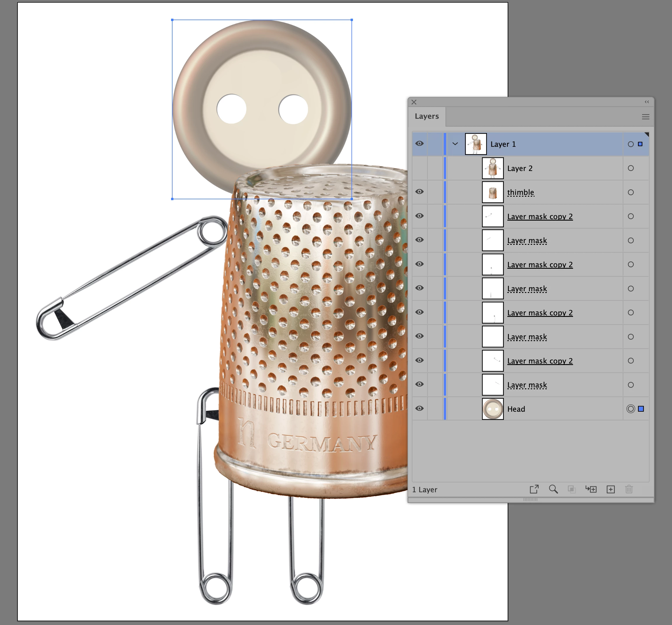Toggle visibility of the Head layer

(x=419, y=408)
